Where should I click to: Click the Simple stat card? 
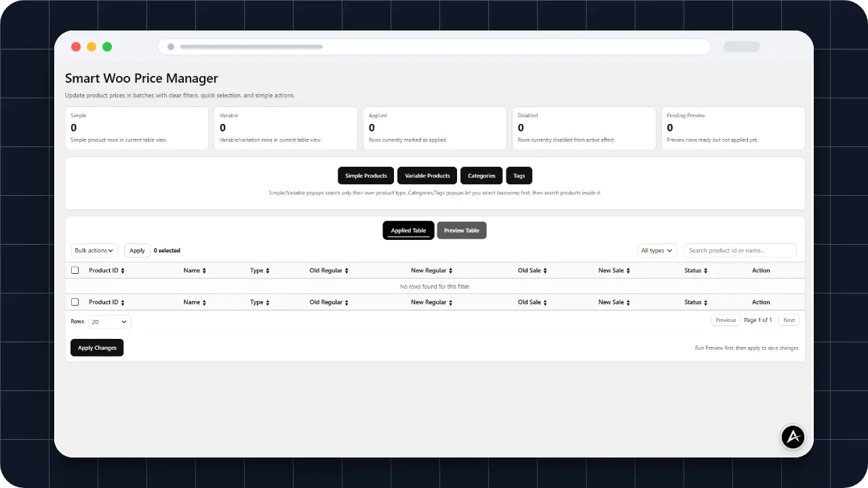click(137, 128)
